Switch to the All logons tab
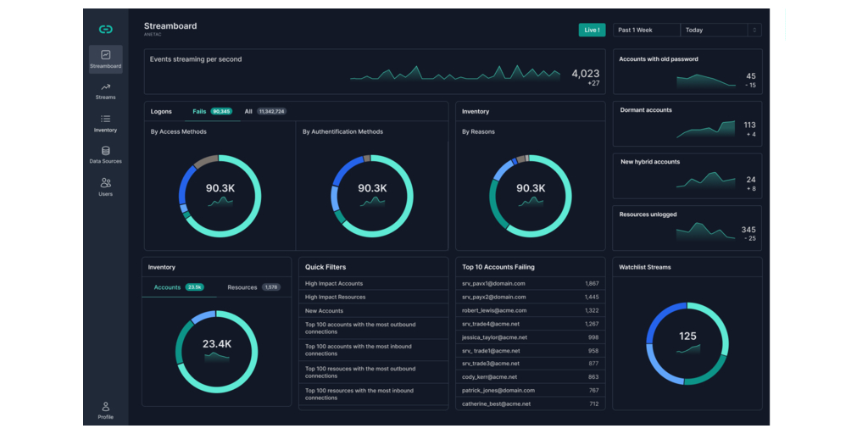Viewport: 868px width, 434px height. [265, 111]
